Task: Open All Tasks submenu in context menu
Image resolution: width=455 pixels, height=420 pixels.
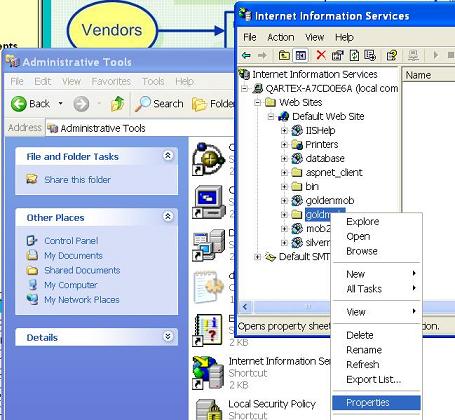Action: tap(376, 289)
